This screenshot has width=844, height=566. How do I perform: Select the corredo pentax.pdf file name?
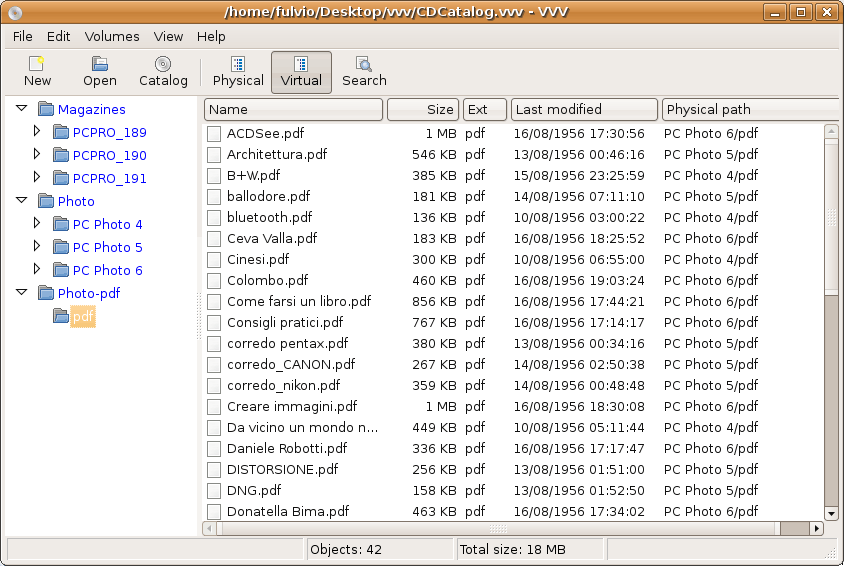click(287, 344)
